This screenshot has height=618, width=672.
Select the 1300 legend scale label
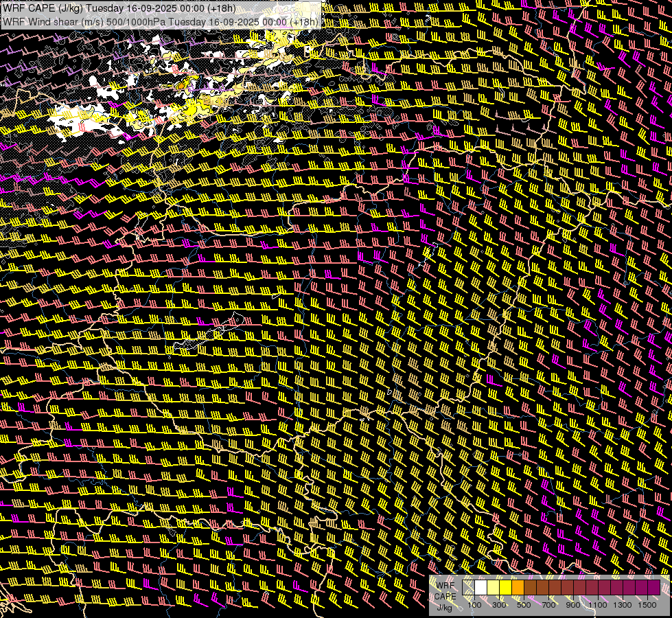click(623, 605)
